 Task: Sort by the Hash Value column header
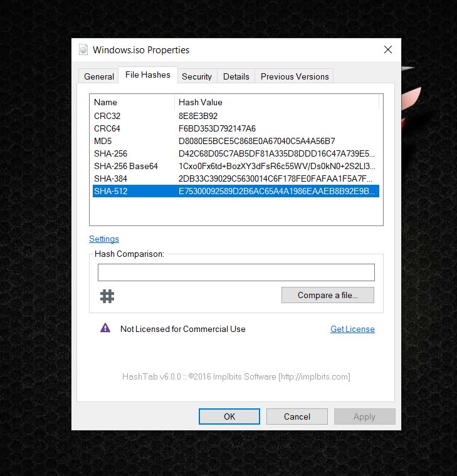click(277, 102)
